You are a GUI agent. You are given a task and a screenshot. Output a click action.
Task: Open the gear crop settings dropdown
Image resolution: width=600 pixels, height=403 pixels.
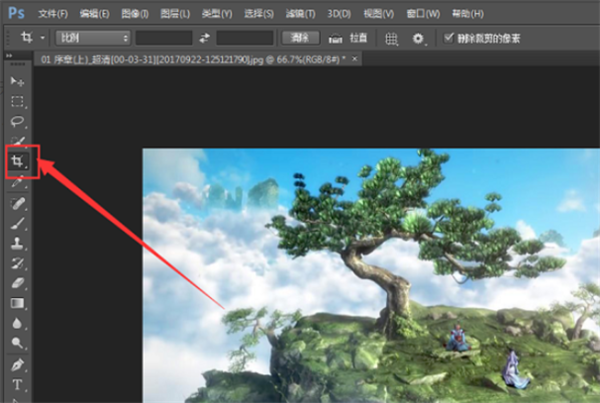tap(420, 38)
